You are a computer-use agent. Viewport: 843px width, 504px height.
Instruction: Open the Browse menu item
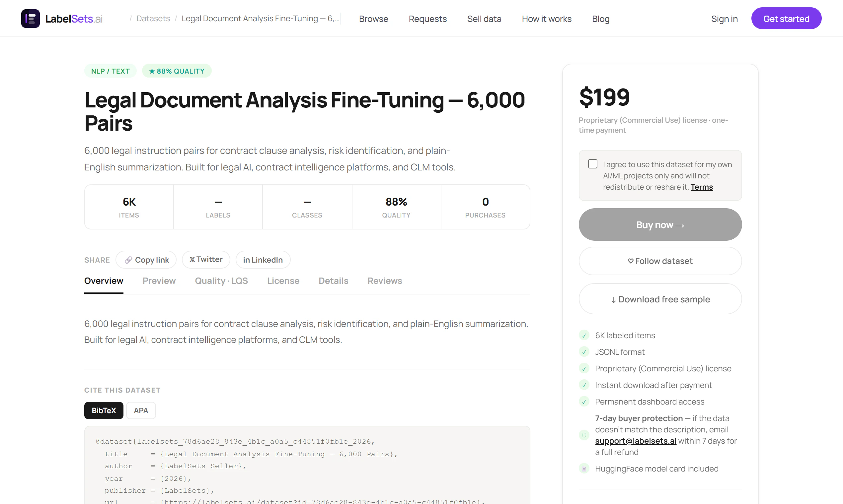[373, 19]
